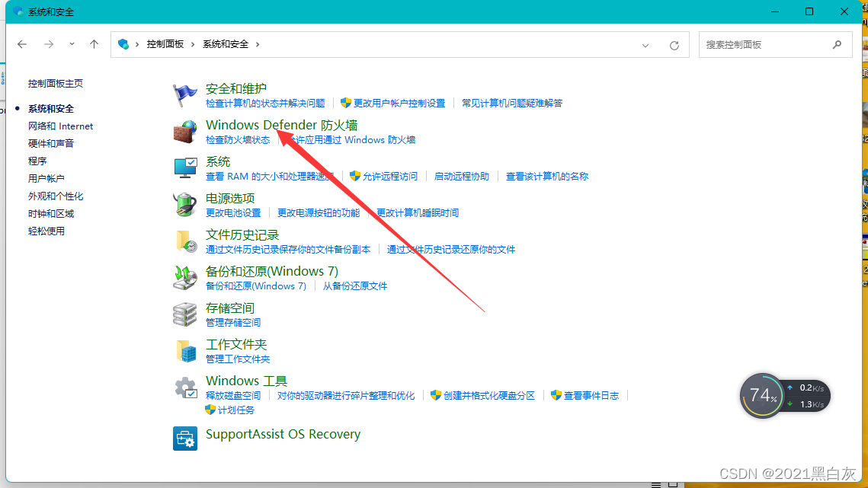The height and width of the screenshot is (488, 868).
Task: Click 从备份还原文件 link
Action: click(355, 286)
